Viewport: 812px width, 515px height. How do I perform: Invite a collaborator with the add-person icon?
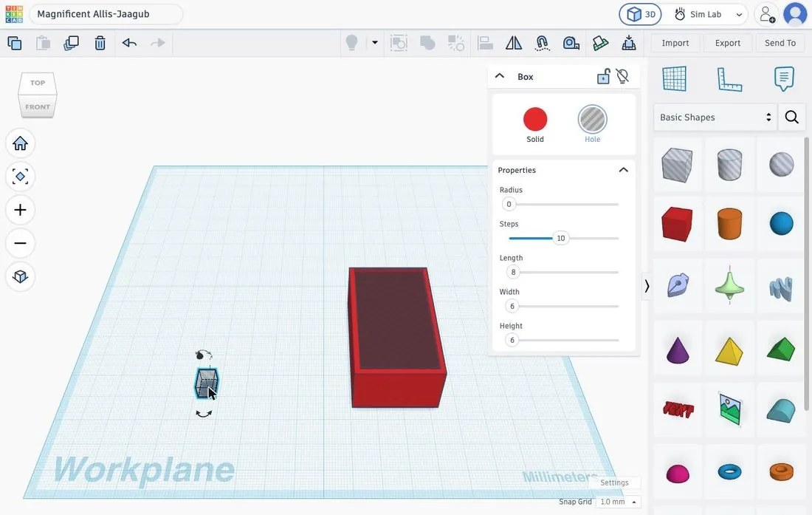tap(768, 15)
